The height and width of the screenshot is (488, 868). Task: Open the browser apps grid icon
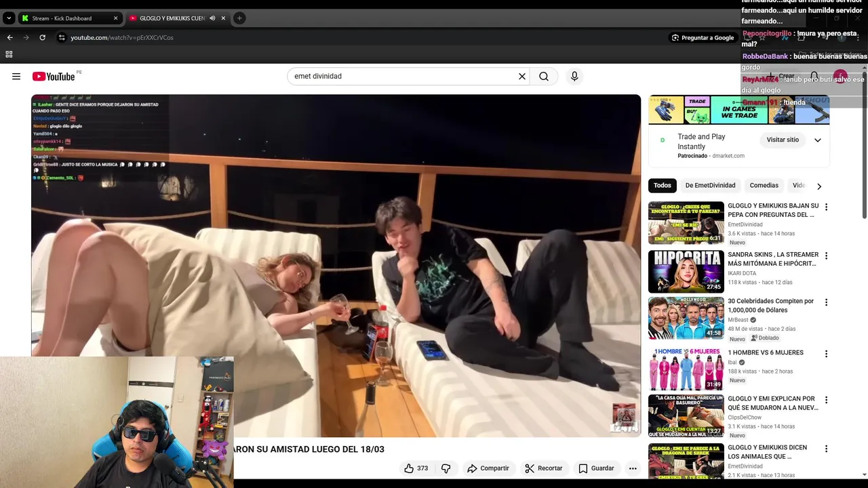pyautogui.click(x=9, y=54)
